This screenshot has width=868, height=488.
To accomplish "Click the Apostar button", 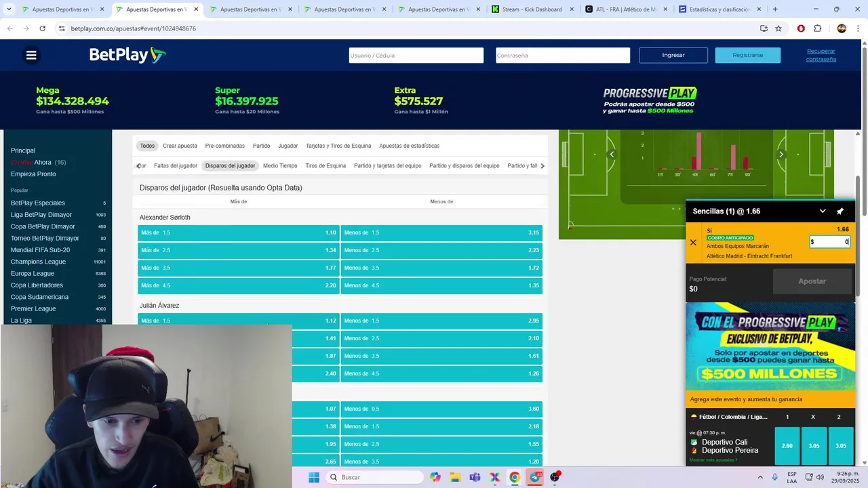I will click(812, 281).
